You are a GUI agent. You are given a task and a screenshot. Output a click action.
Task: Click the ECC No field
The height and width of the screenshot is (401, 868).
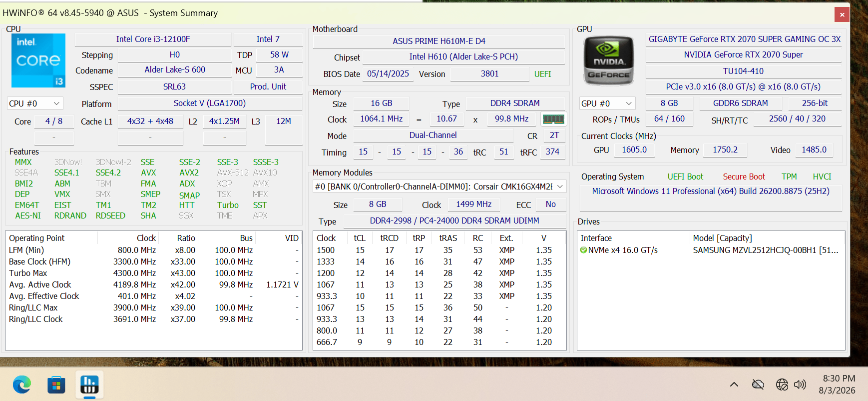550,204
